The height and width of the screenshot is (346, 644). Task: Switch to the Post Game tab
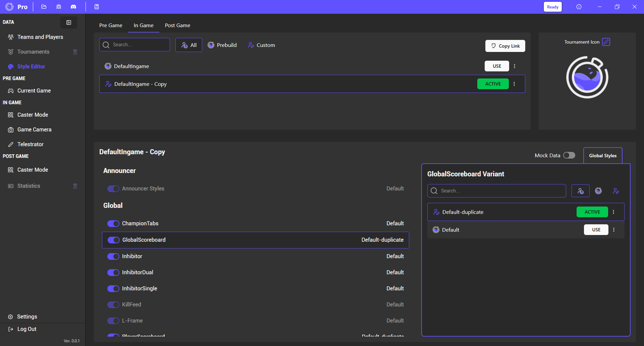[x=177, y=25]
